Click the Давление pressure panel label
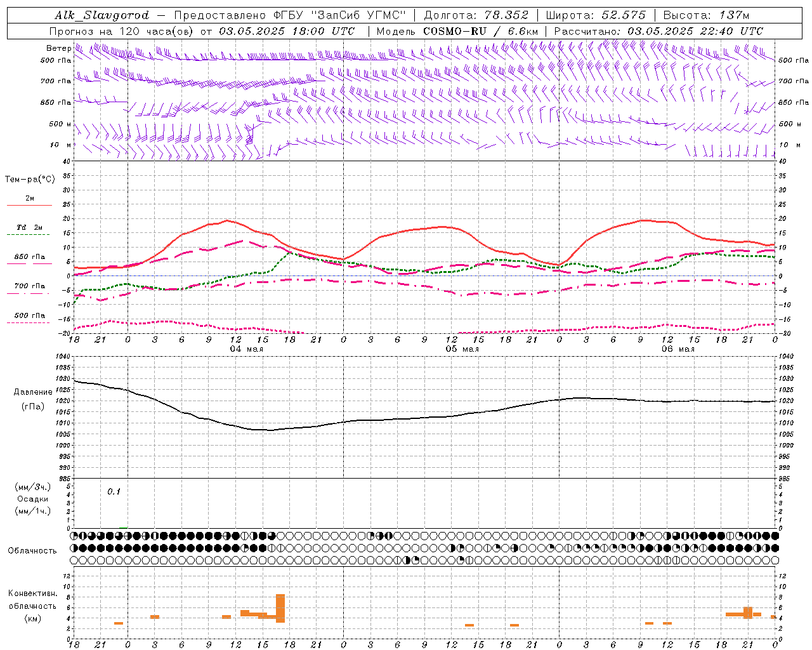812x650 pixels. pyautogui.click(x=33, y=392)
